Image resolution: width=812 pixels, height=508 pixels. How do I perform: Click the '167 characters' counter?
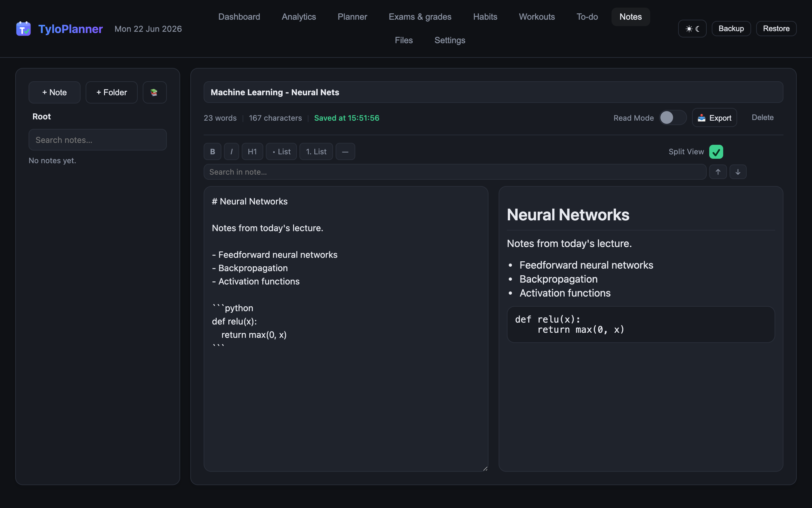275,118
